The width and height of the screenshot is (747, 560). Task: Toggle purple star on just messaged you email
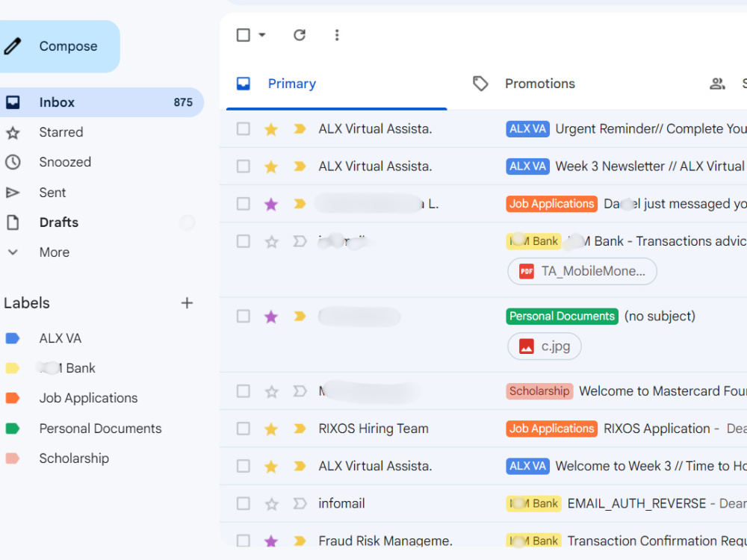click(271, 205)
